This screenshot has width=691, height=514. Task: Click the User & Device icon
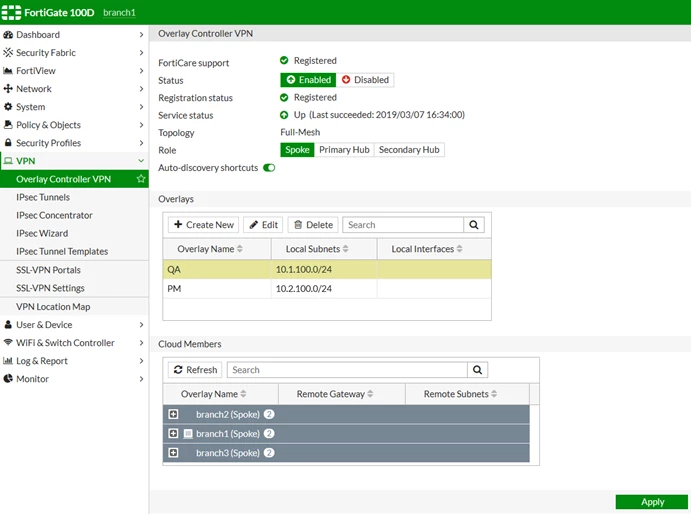pyautogui.click(x=8, y=324)
